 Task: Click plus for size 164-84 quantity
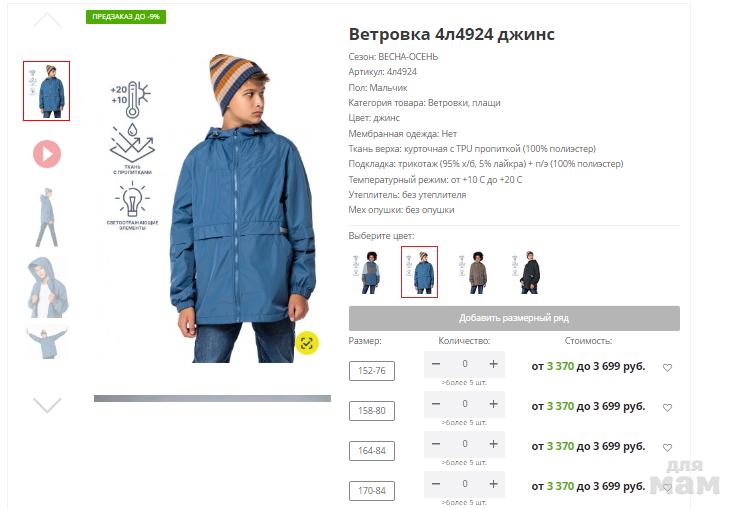point(493,443)
